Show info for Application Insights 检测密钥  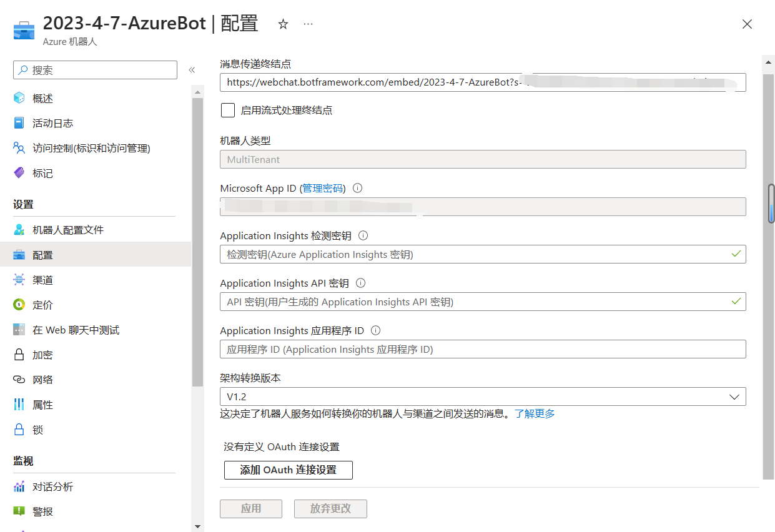pos(363,236)
